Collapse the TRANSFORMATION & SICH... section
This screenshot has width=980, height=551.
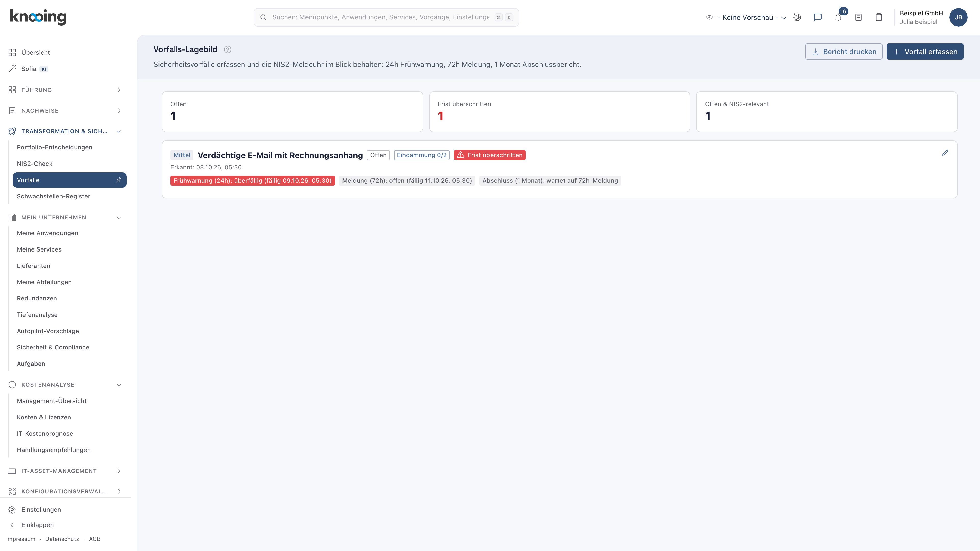[x=65, y=131]
